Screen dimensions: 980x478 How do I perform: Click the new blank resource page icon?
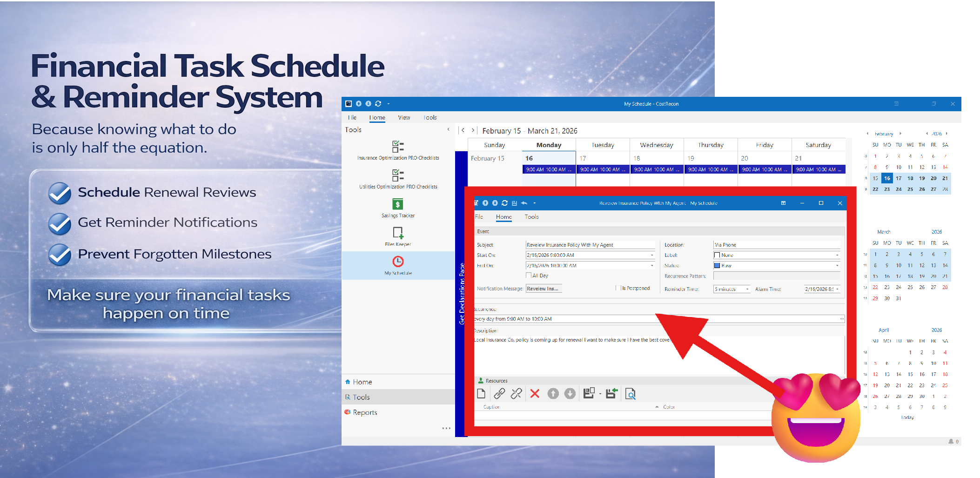pos(481,394)
